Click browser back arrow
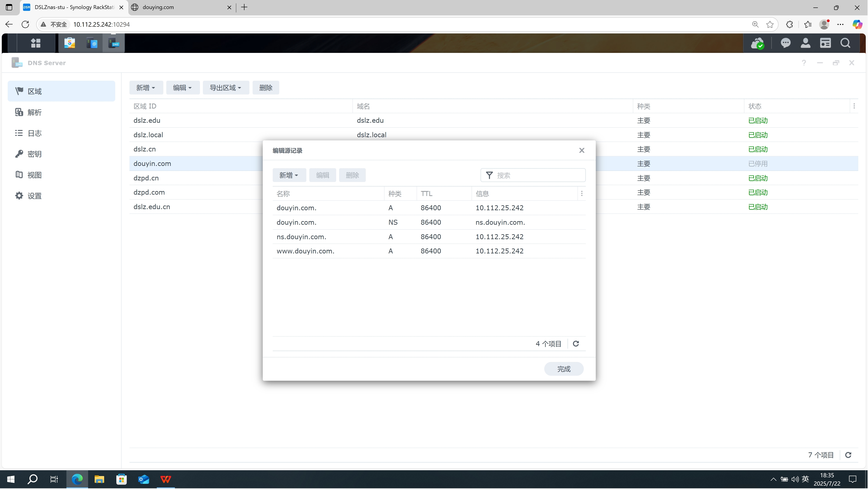868x489 pixels. point(9,24)
